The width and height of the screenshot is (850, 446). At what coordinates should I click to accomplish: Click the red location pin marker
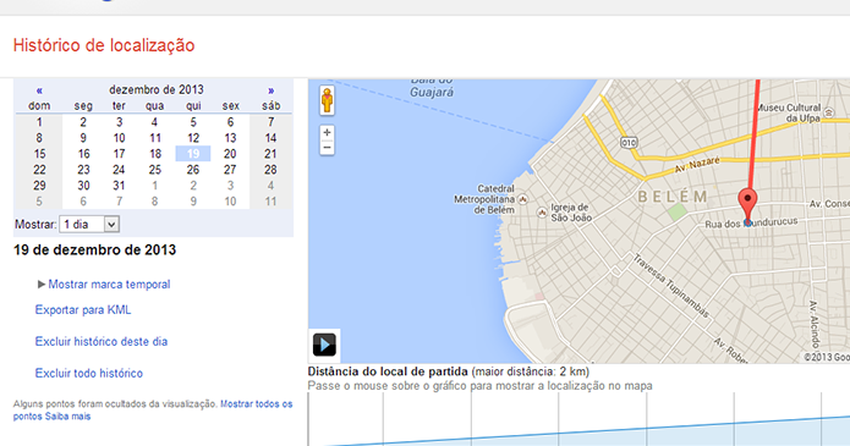pyautogui.click(x=748, y=204)
